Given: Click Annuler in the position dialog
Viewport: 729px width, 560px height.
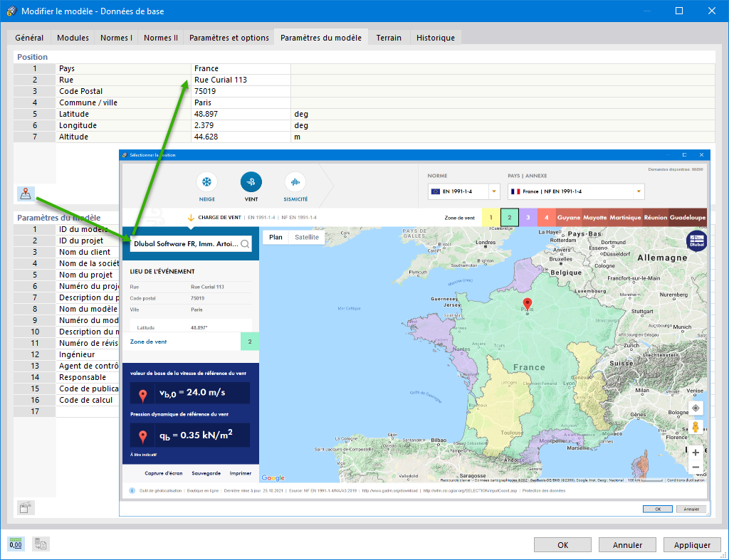Looking at the screenshot, I should click(691, 509).
